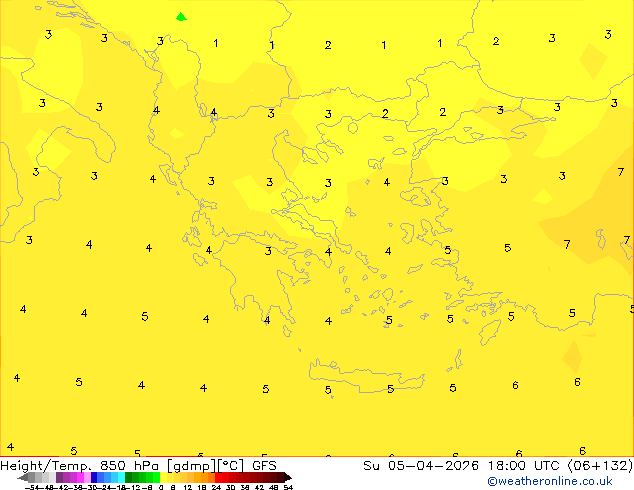Click the "54" label at the legend's right end
This screenshot has width=634, height=490.
tap(288, 487)
